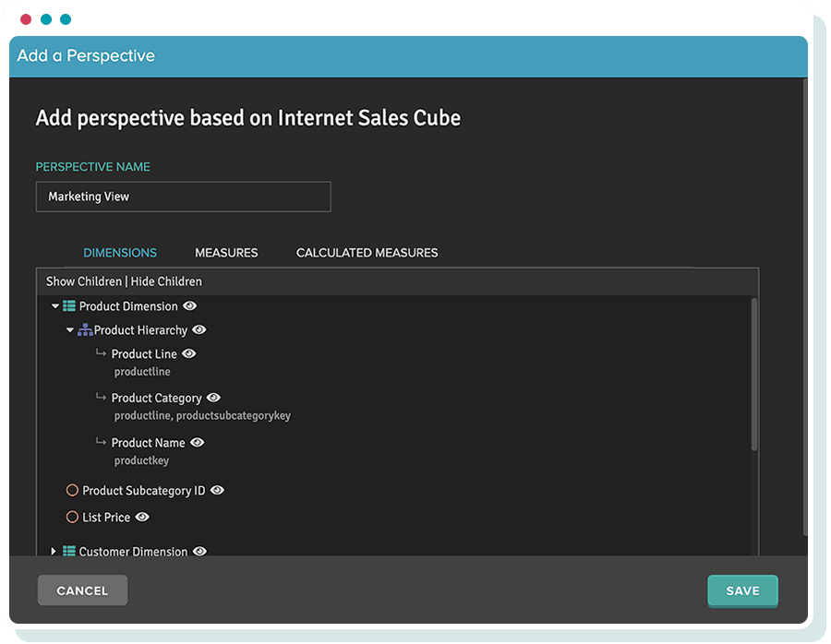Collapse the Product Hierarchy node

coord(70,330)
